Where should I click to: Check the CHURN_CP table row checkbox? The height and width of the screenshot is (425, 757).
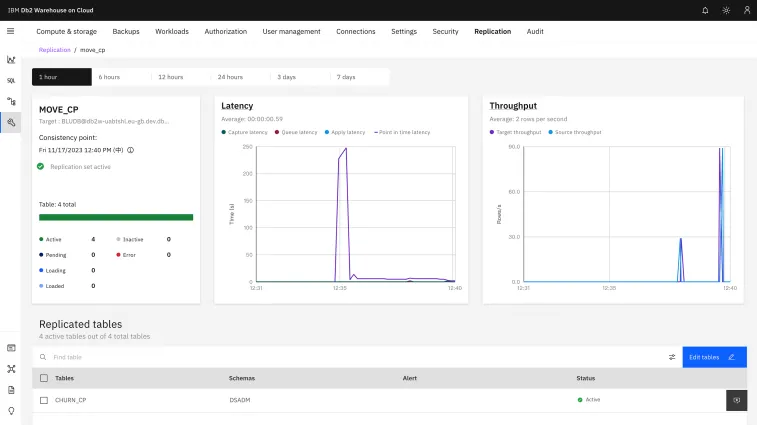coord(44,400)
